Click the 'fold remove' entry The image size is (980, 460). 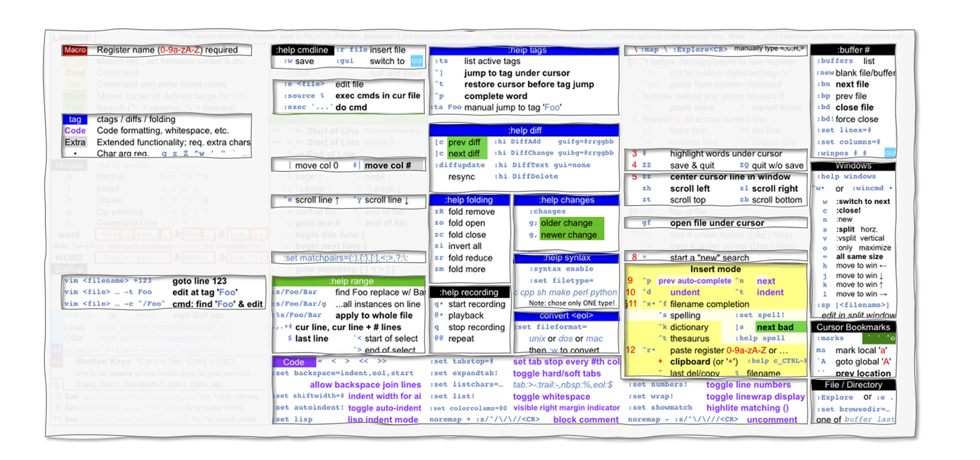[471, 212]
